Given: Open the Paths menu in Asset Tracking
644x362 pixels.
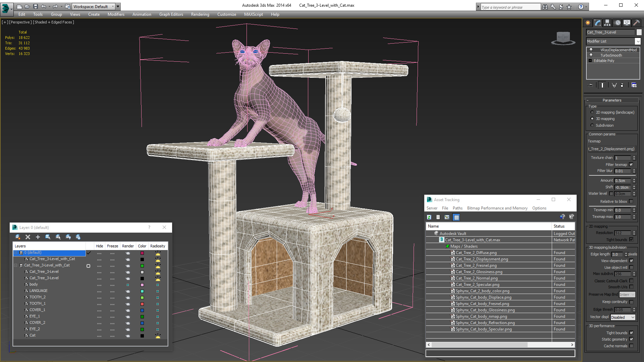Looking at the screenshot, I should pyautogui.click(x=458, y=208).
